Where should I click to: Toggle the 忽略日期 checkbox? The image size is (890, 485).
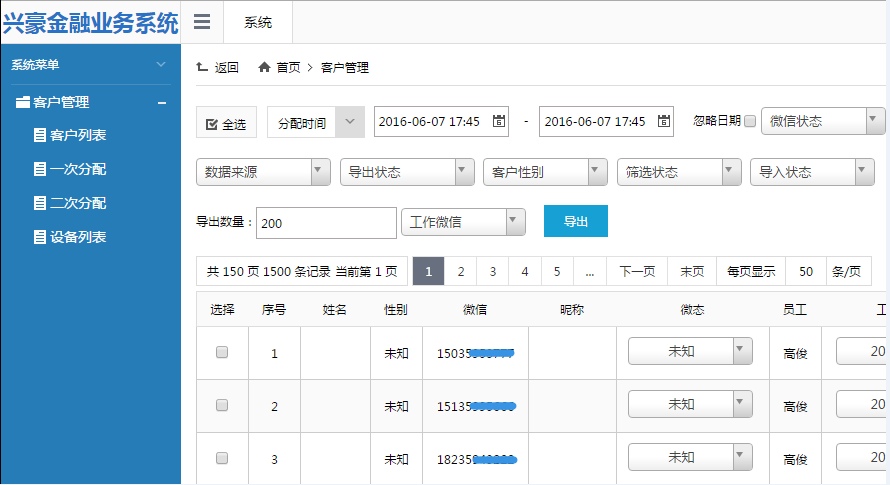click(x=750, y=121)
